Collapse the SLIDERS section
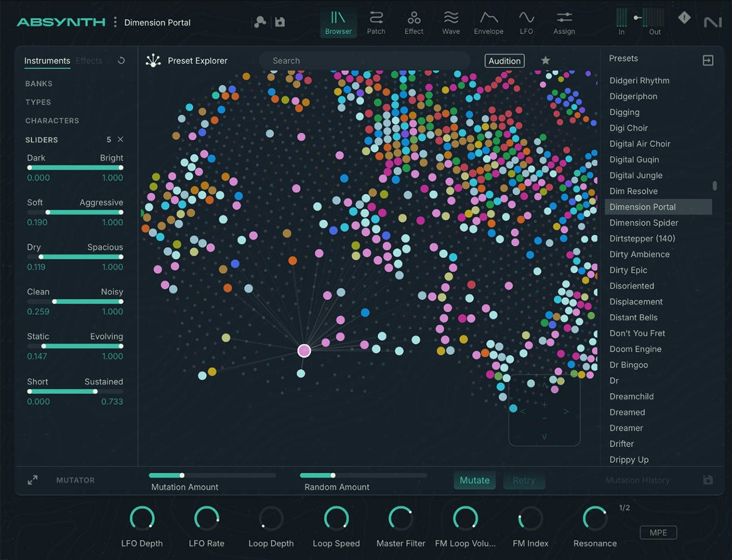The width and height of the screenshot is (732, 560). (41, 140)
